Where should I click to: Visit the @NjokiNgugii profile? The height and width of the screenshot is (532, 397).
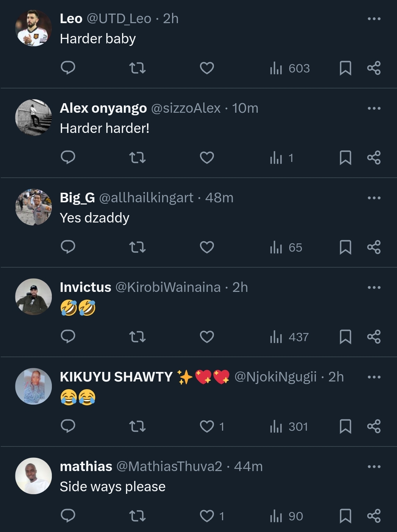[x=275, y=377]
